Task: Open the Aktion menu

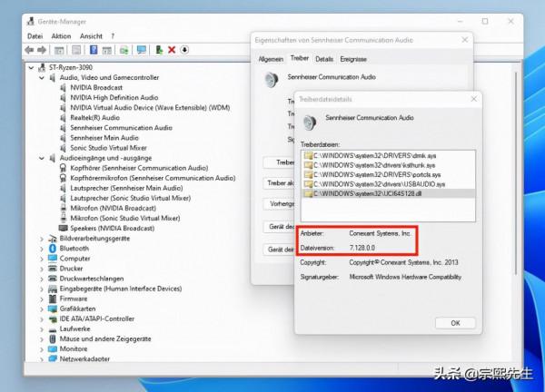Action: point(61,36)
